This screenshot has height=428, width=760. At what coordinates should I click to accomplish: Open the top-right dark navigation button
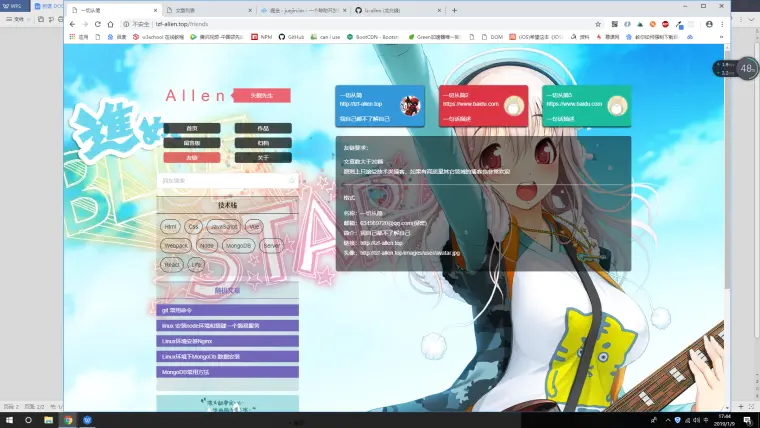(x=263, y=128)
